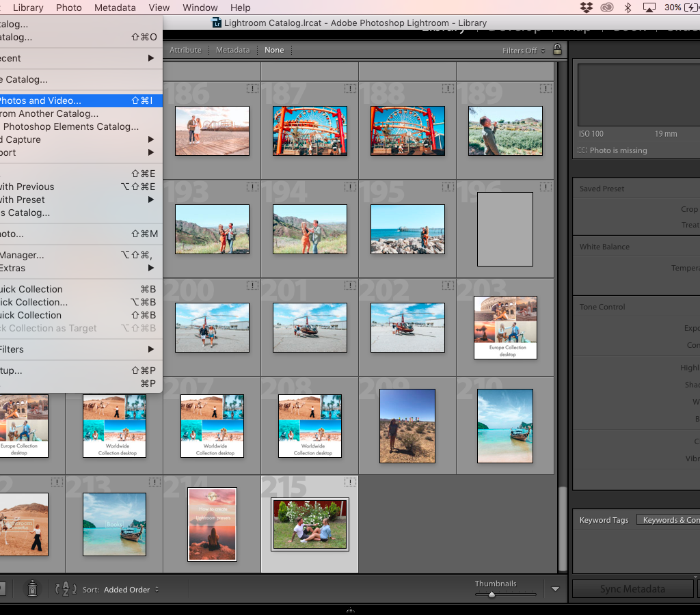Toggle the filter bar padlock
Viewport: 700px width, 615px height.
[x=557, y=49]
